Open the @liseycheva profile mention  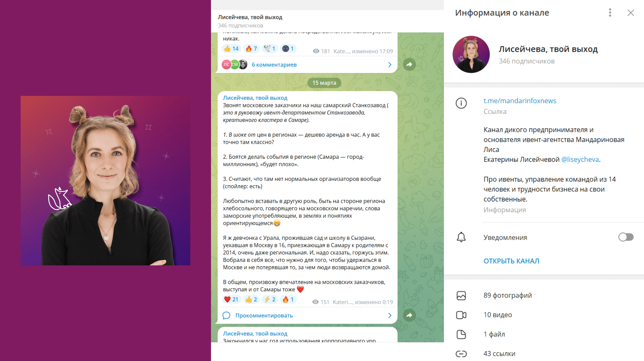(580, 159)
